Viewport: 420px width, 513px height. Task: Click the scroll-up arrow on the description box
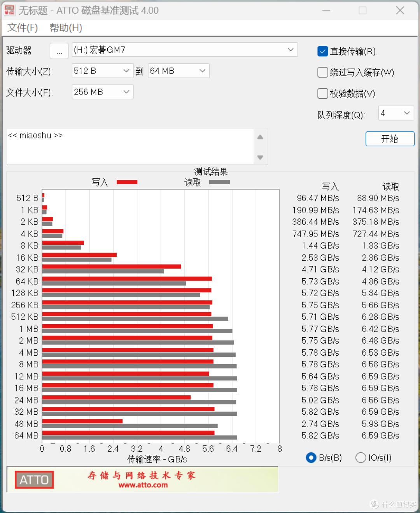pos(260,137)
